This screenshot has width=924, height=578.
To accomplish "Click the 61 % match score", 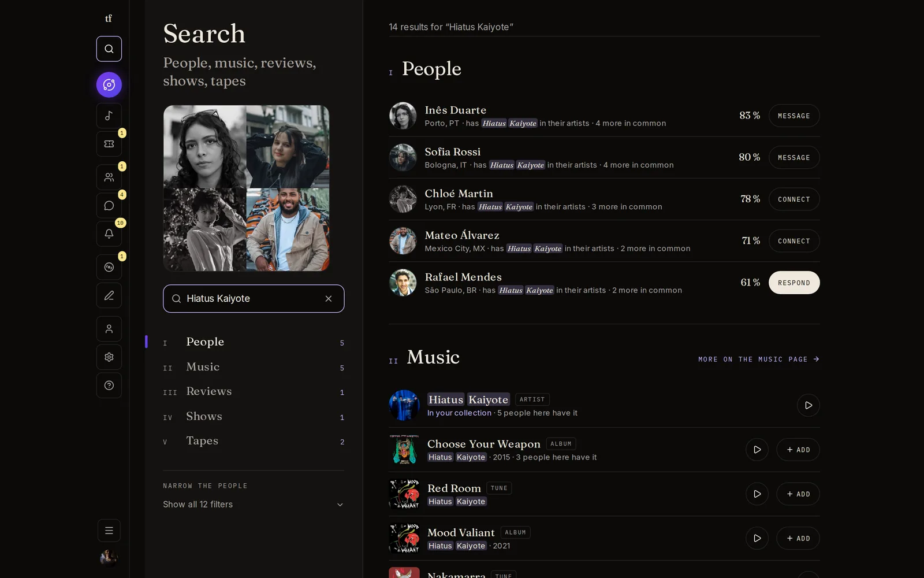I will click(x=750, y=283).
